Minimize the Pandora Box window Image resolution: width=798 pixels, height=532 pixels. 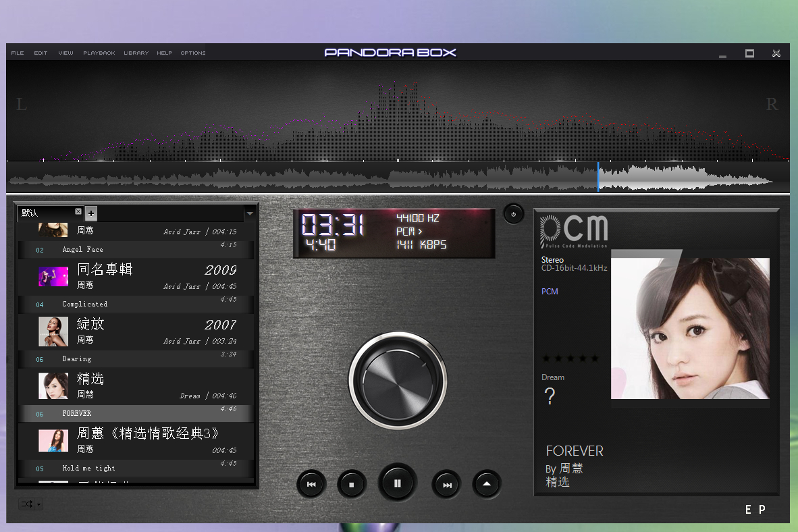pyautogui.click(x=722, y=53)
